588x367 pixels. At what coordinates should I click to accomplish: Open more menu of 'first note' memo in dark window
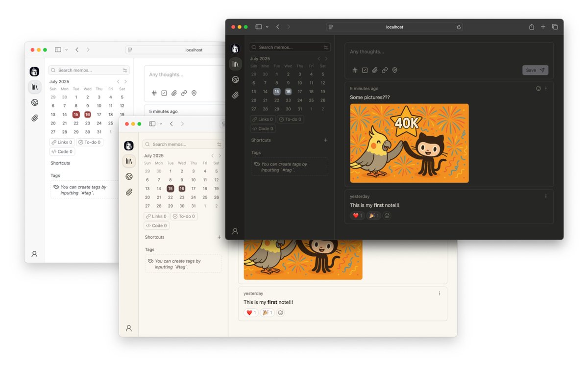tap(546, 196)
